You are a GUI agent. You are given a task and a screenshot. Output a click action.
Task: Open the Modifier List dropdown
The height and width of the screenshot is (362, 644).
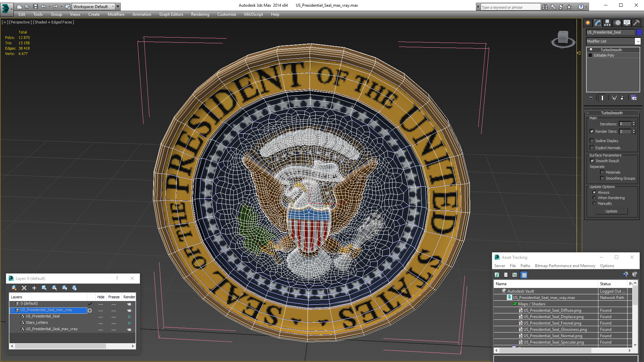(x=638, y=41)
